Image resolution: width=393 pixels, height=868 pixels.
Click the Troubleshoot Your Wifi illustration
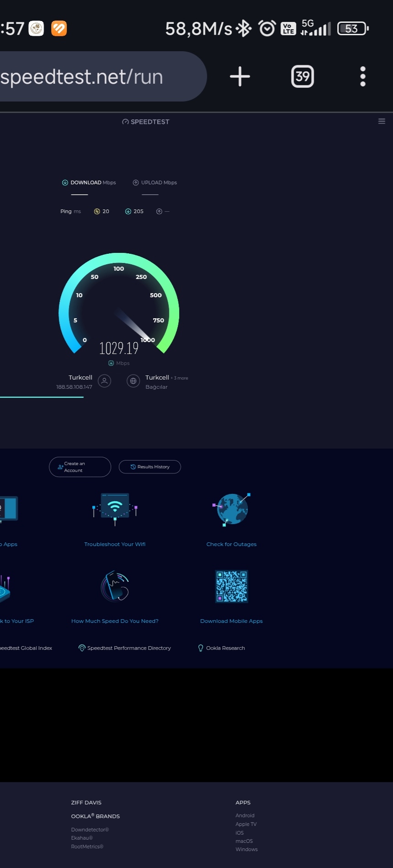[x=115, y=509]
